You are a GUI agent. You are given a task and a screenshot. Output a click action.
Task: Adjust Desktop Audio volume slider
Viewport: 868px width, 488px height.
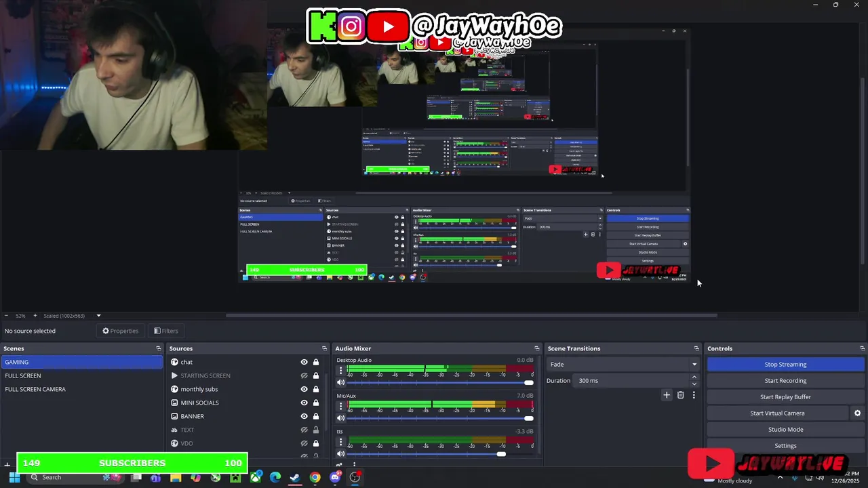coord(439,383)
